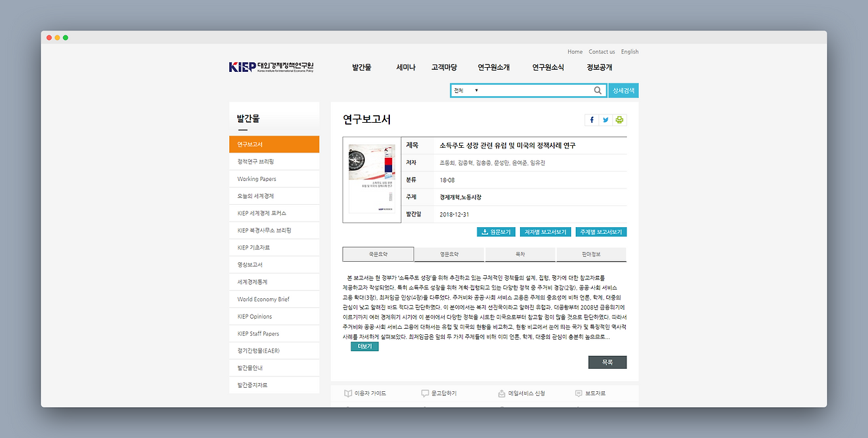Click the 메일서비스 신청 link text
The height and width of the screenshot is (438, 868).
[527, 393]
